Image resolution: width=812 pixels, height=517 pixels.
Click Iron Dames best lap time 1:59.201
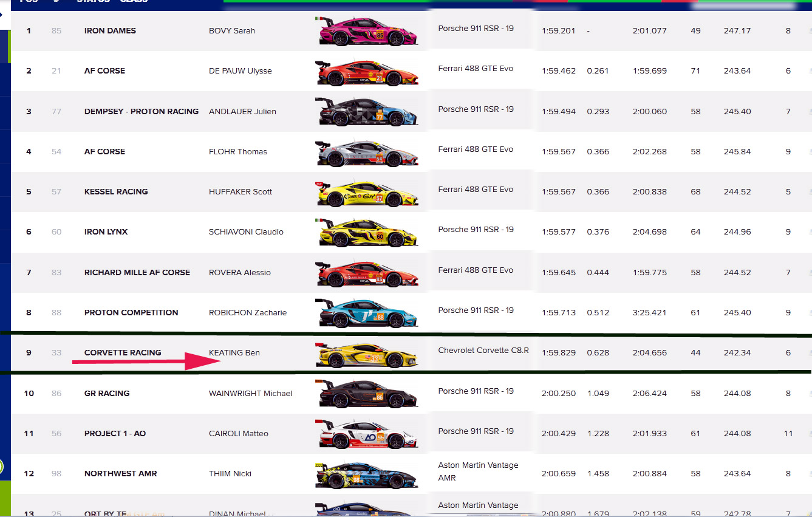pos(558,30)
